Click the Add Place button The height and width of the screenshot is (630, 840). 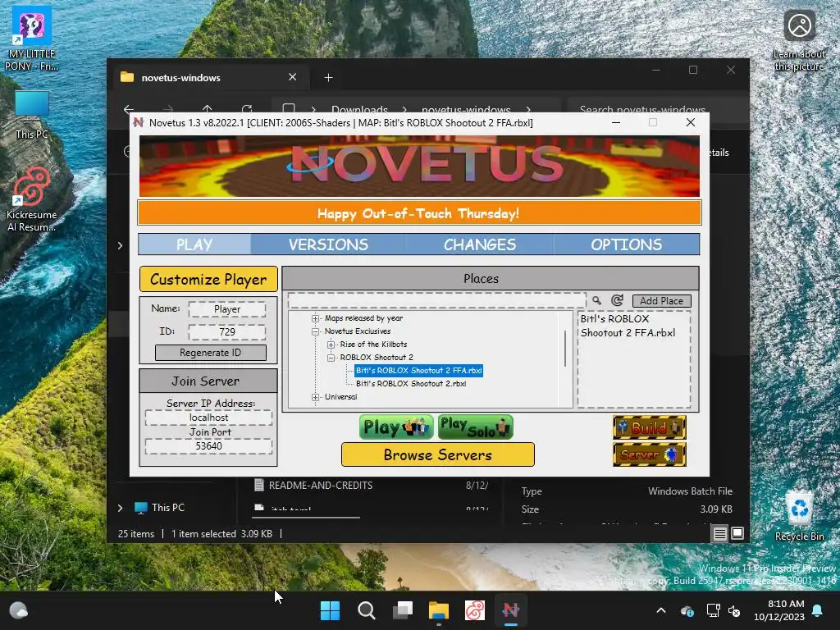(x=662, y=300)
